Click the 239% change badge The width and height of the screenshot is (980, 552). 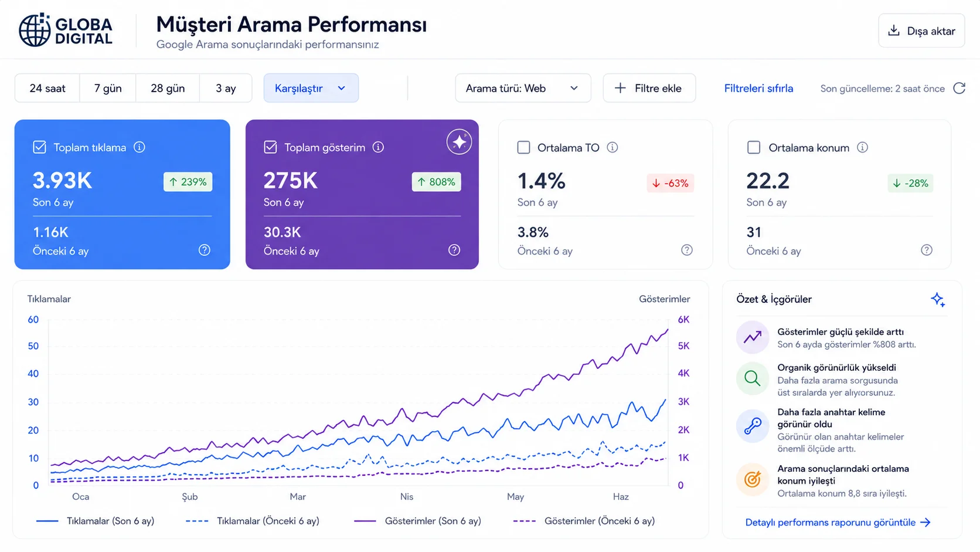(188, 182)
